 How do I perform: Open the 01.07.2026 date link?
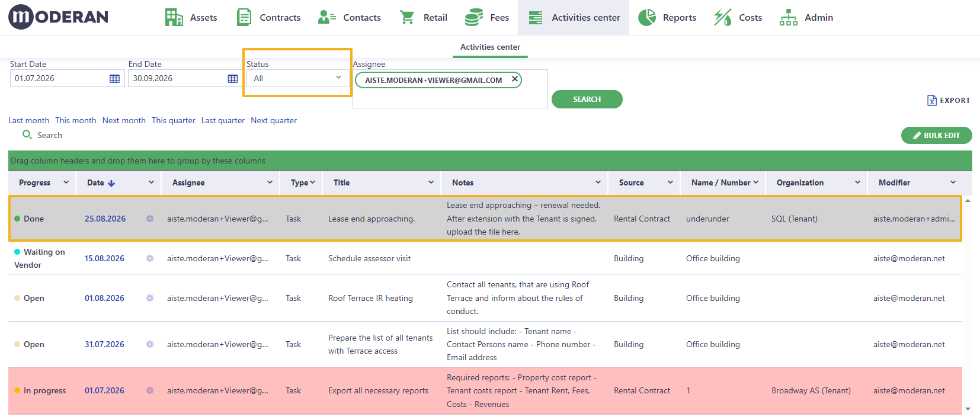(x=104, y=390)
